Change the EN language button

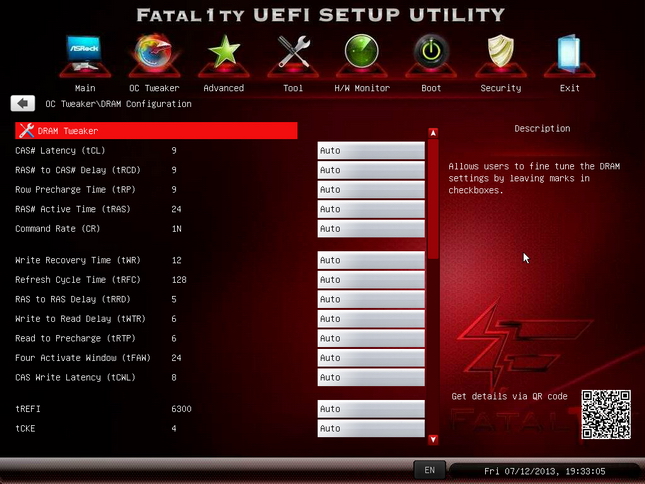429,470
